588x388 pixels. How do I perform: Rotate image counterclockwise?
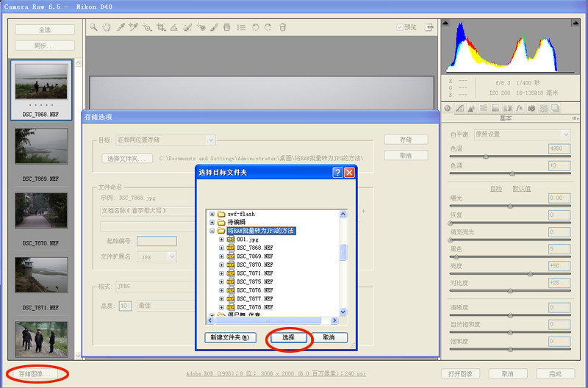pyautogui.click(x=255, y=27)
